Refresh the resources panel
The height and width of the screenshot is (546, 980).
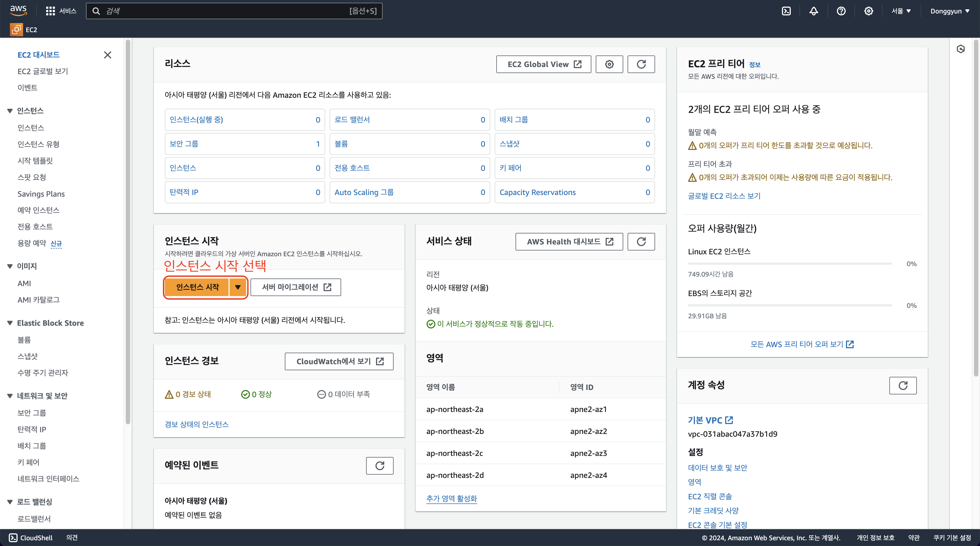641,64
